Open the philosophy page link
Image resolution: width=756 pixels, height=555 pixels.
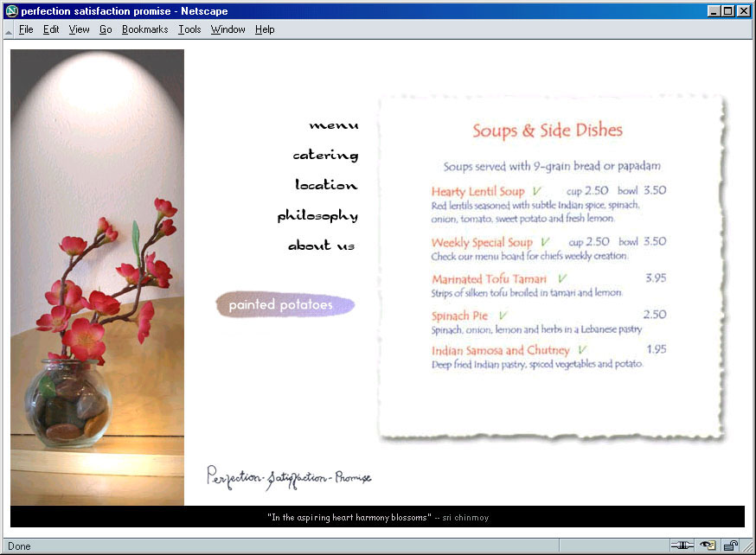pos(317,216)
